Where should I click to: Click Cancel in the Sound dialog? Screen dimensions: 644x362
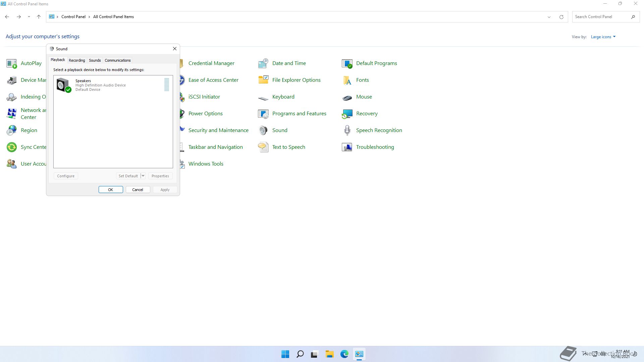click(x=138, y=190)
